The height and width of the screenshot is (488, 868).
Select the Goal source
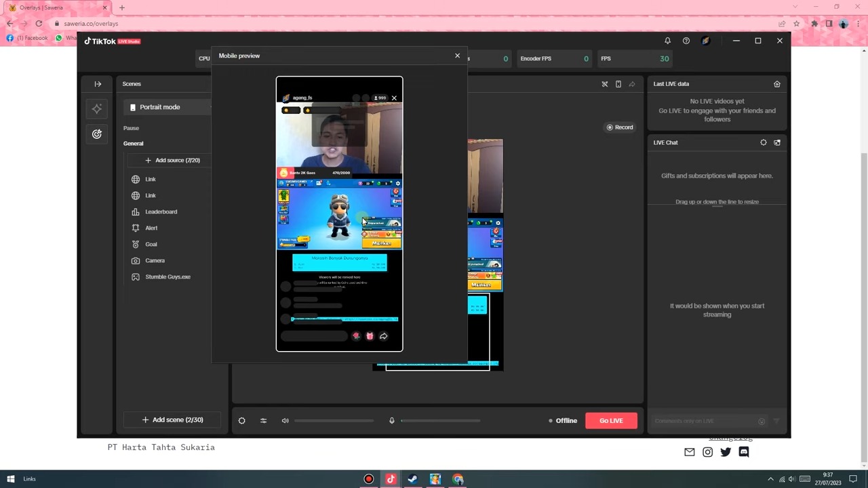[151, 244]
